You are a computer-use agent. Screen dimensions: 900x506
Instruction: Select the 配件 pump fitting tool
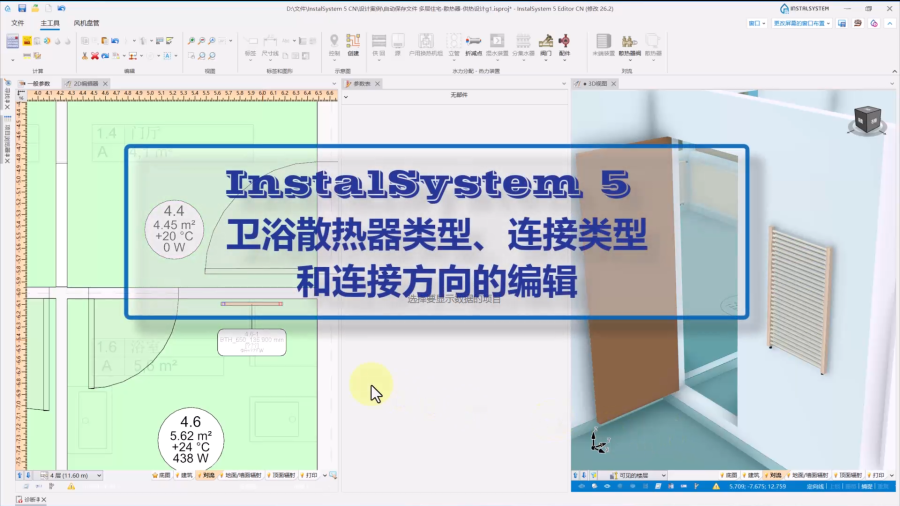click(x=564, y=44)
